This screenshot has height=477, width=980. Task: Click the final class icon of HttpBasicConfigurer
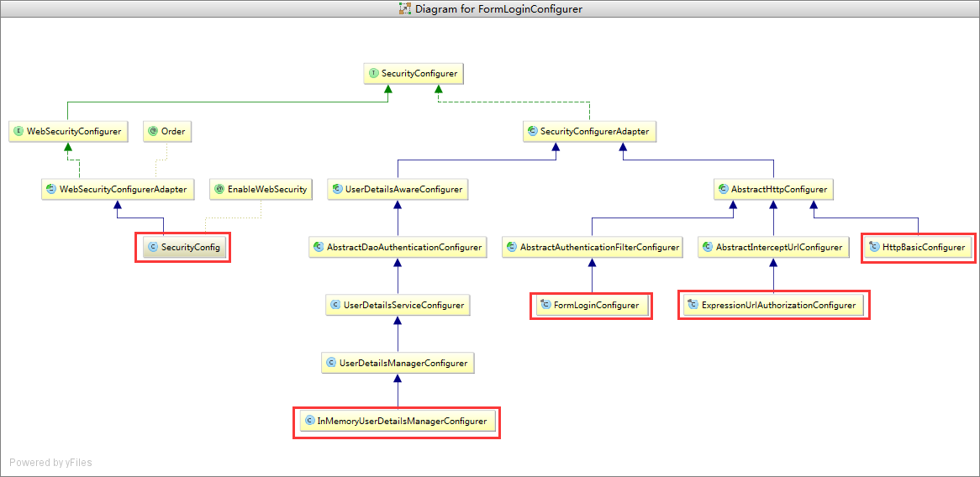874,247
